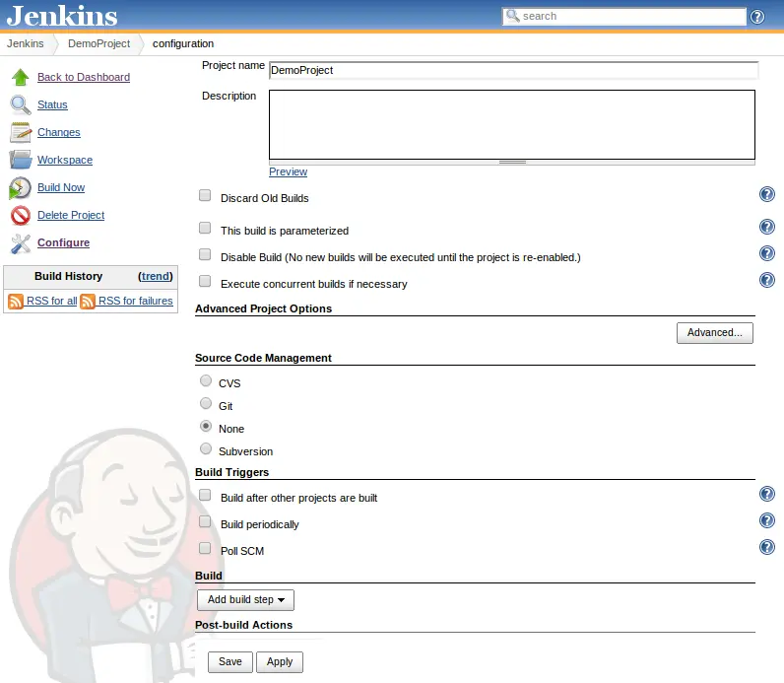The image size is (784, 683).
Task: Open RSS for failures link
Action: click(136, 301)
